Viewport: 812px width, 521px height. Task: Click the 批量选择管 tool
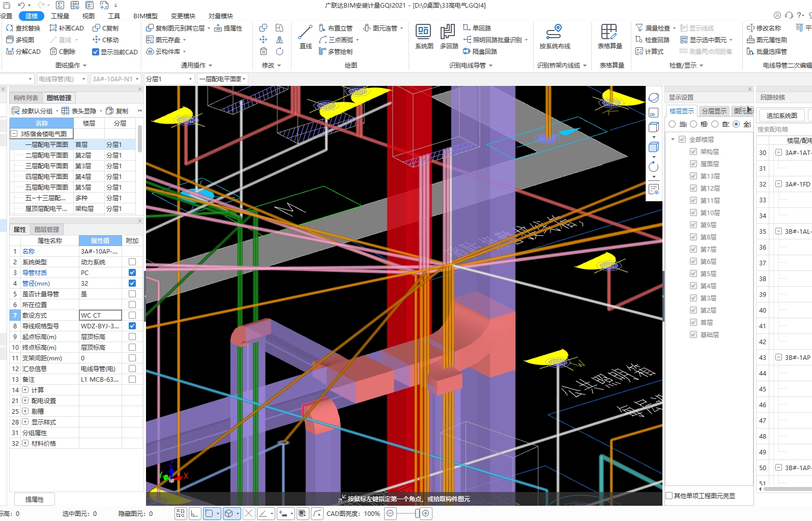click(767, 51)
